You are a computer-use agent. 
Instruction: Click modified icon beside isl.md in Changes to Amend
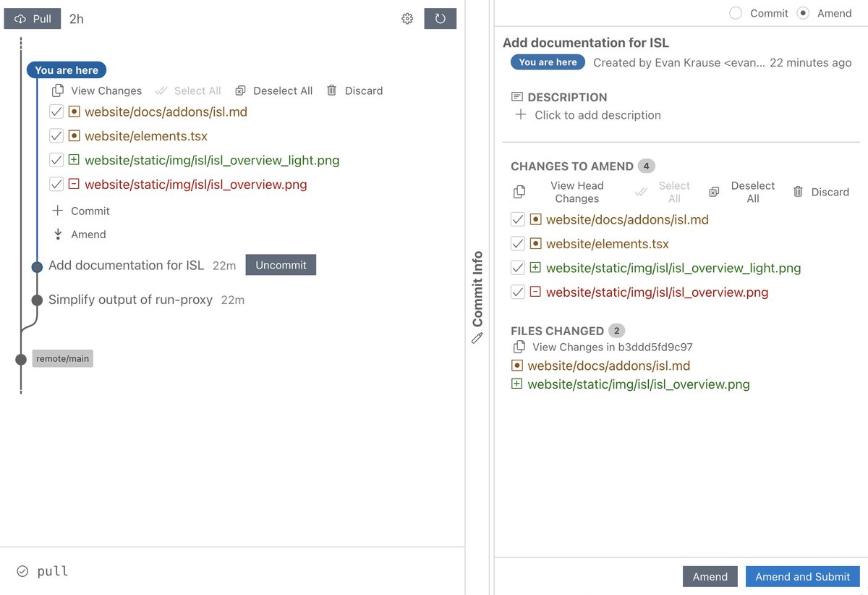point(535,219)
